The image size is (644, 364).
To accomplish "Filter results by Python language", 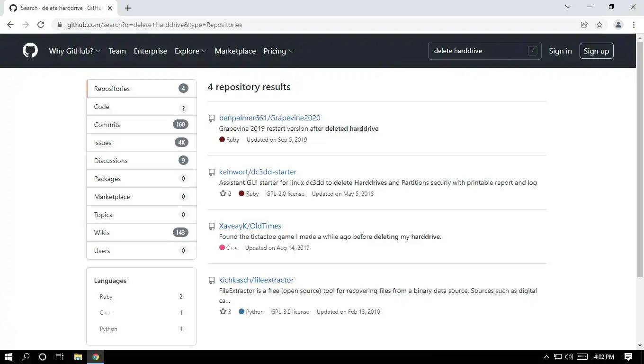I will point(141,329).
